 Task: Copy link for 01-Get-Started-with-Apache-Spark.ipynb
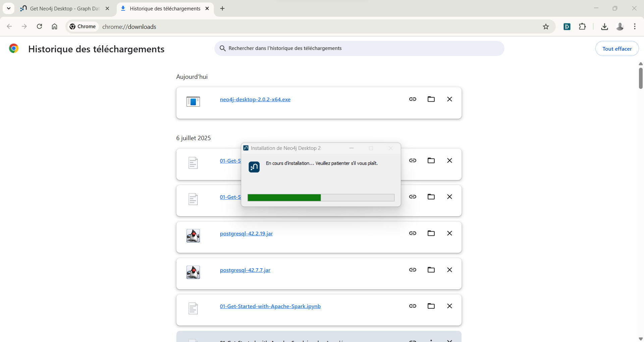(413, 306)
